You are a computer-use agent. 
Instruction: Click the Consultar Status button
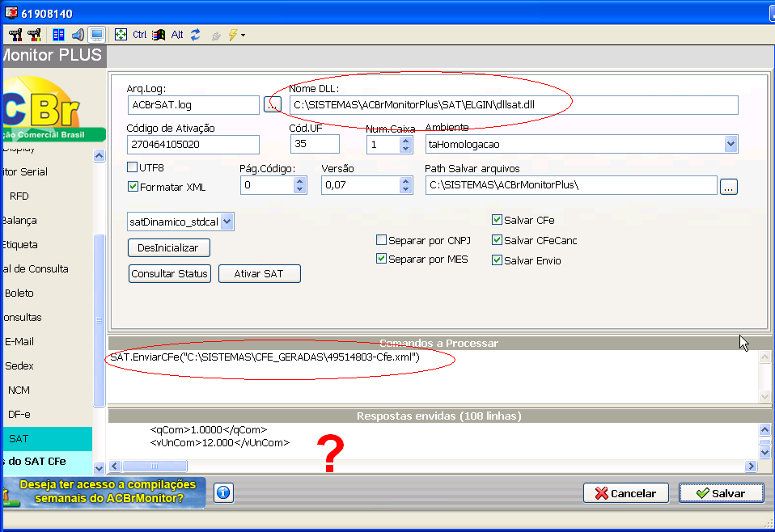coord(170,273)
